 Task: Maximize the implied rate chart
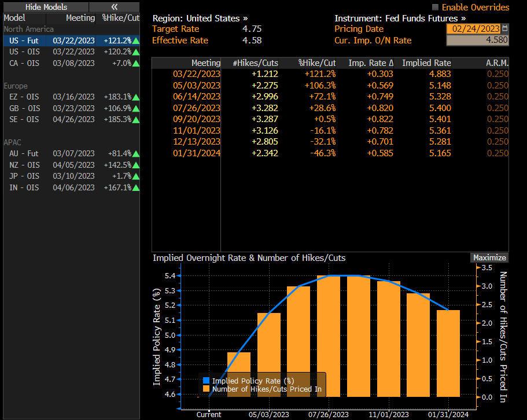point(489,258)
